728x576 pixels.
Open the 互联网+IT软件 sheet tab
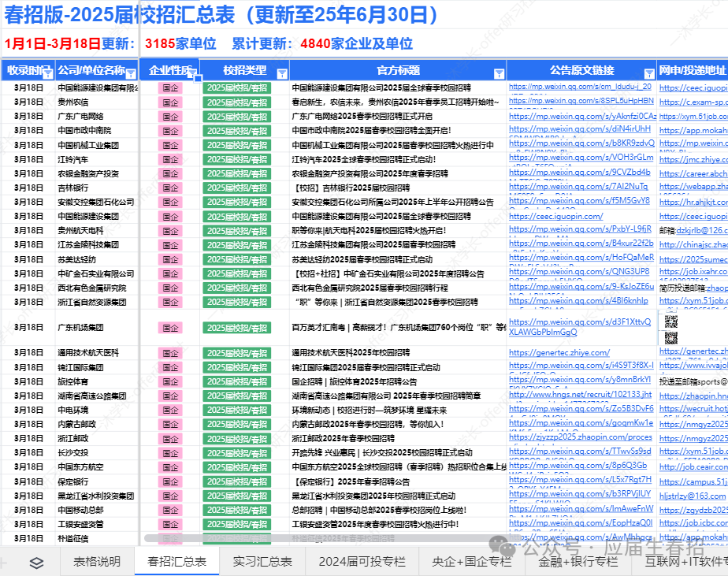click(686, 562)
